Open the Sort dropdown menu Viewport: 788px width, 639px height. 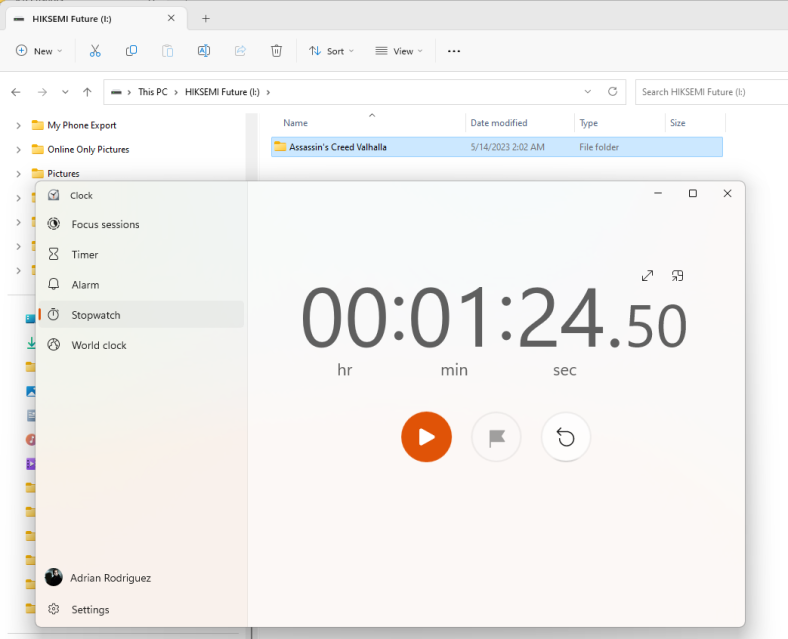point(333,51)
